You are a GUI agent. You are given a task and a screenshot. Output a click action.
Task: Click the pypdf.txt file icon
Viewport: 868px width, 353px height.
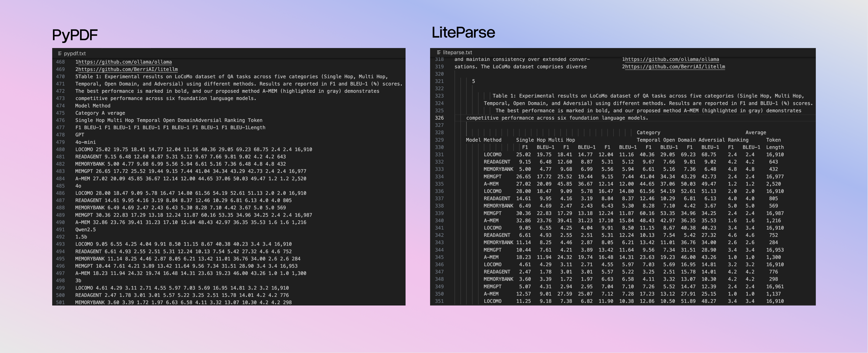tap(60, 53)
